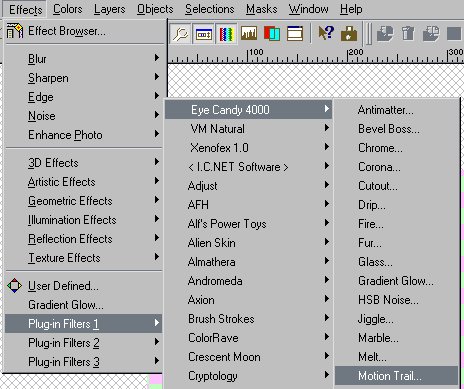This screenshot has width=464, height=389.
Task: Click the context Help arrow-question icon
Action: click(326, 34)
